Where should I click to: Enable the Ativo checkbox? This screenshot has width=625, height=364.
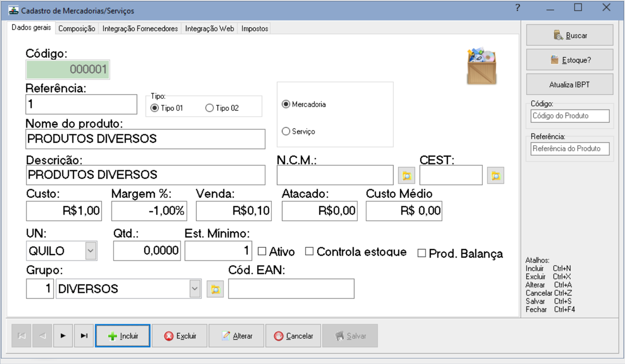click(262, 252)
